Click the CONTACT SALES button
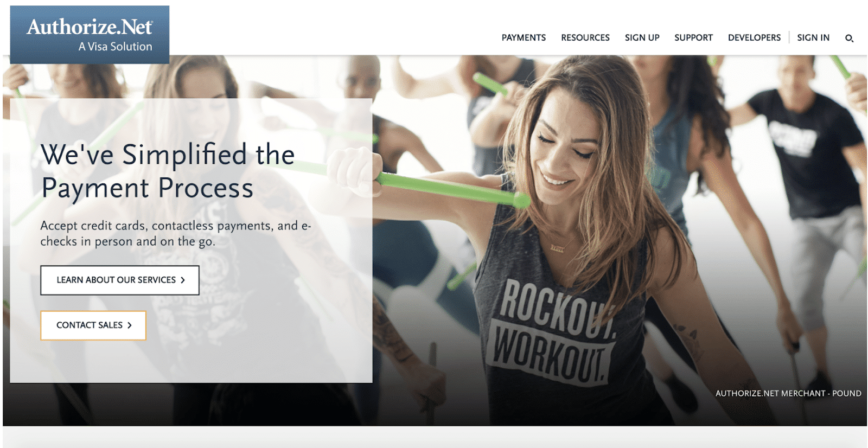The height and width of the screenshot is (448, 868). coord(93,325)
